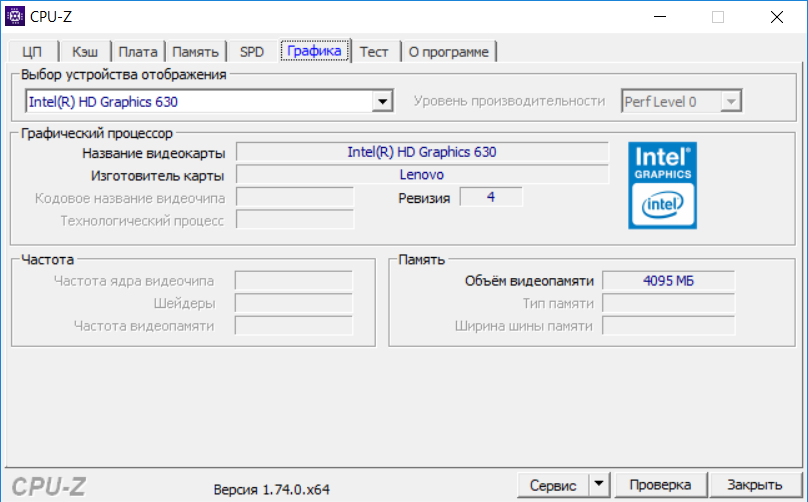
Task: Expand the display device dropdown arrow
Action: point(382,102)
